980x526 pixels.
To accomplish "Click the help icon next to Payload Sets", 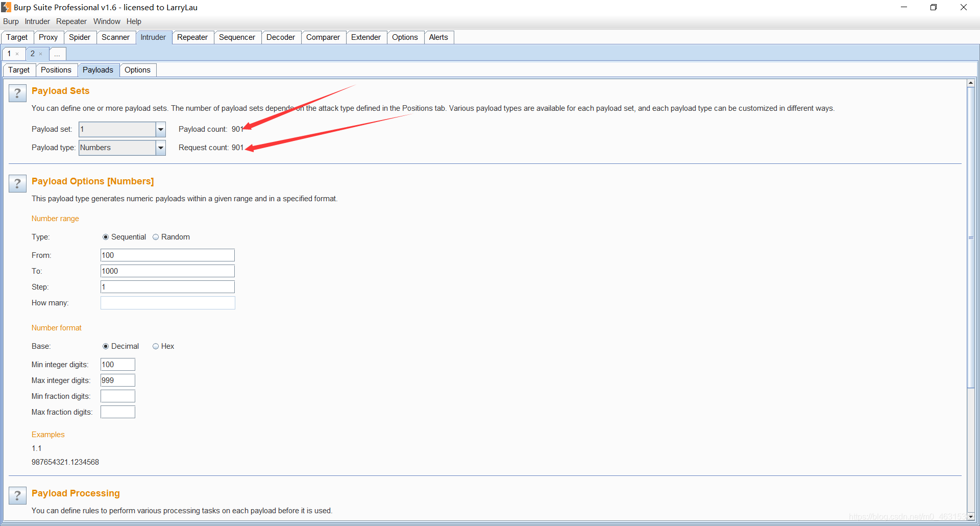I will click(17, 93).
